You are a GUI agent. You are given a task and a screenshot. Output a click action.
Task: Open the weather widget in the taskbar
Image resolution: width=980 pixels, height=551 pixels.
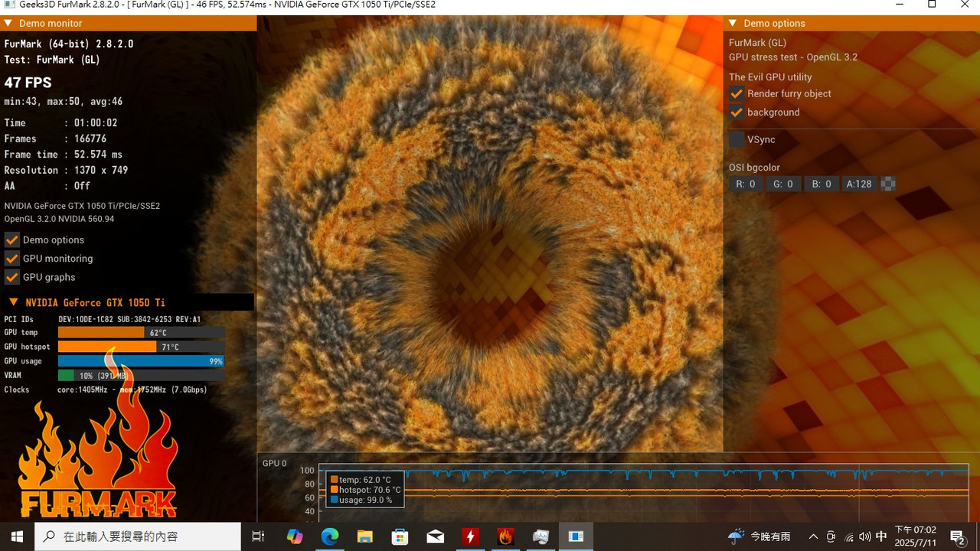point(759,536)
